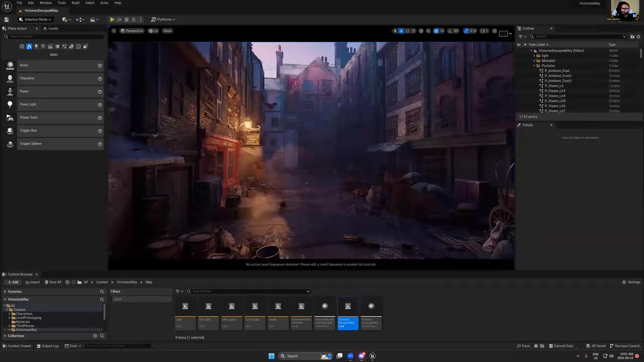The height and width of the screenshot is (362, 644).
Task: Expand the Mistakes folder in Outliner
Action: pyautogui.click(x=534, y=61)
